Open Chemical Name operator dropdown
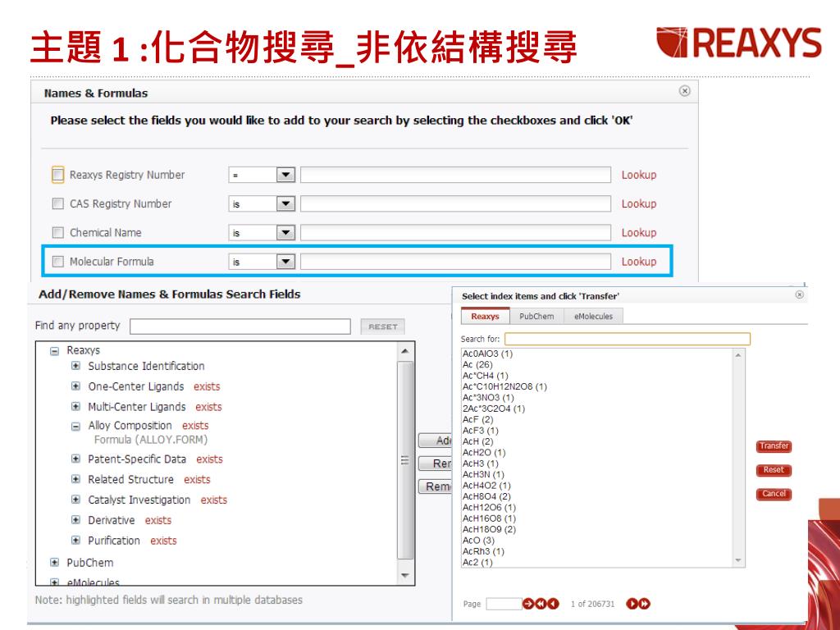The width and height of the screenshot is (840, 630). click(285, 232)
